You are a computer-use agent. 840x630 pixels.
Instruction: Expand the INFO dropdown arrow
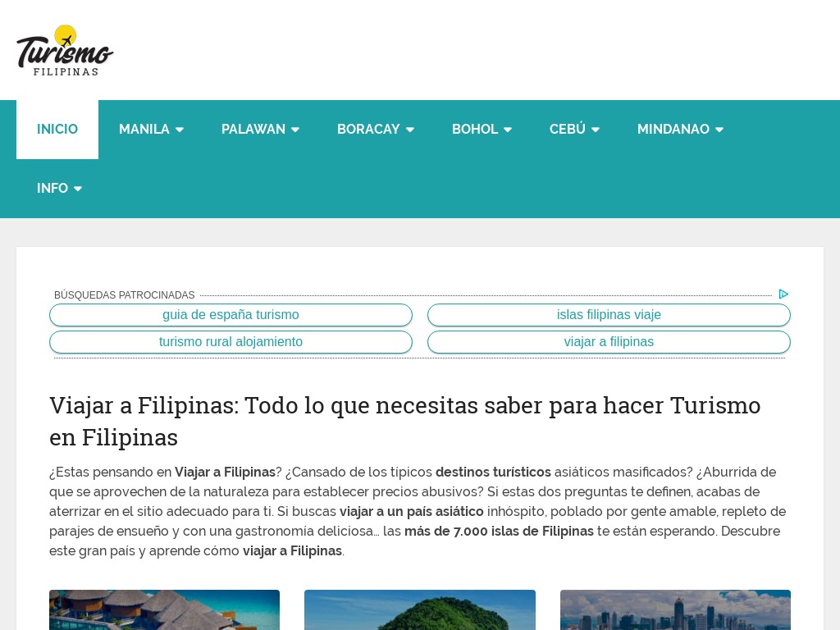click(x=78, y=189)
